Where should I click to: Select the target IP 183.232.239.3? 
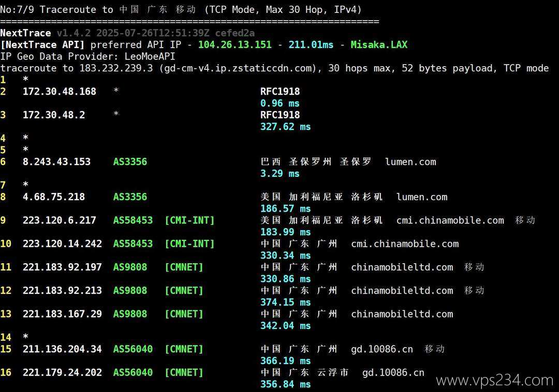point(116,68)
